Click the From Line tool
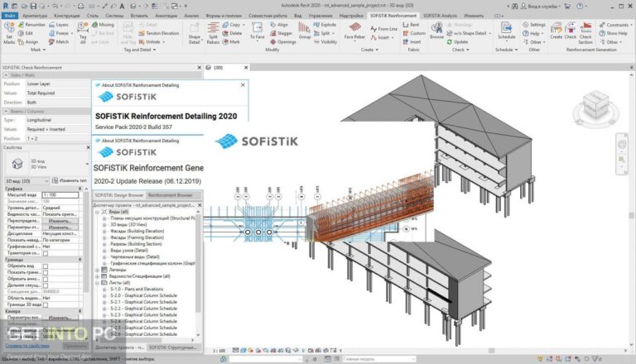 pyautogui.click(x=384, y=29)
